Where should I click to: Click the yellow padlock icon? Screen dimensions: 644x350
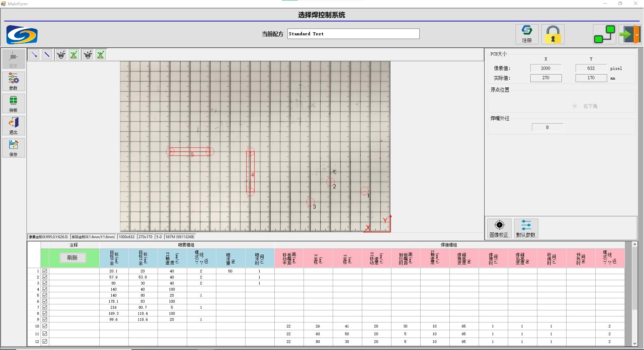553,34
